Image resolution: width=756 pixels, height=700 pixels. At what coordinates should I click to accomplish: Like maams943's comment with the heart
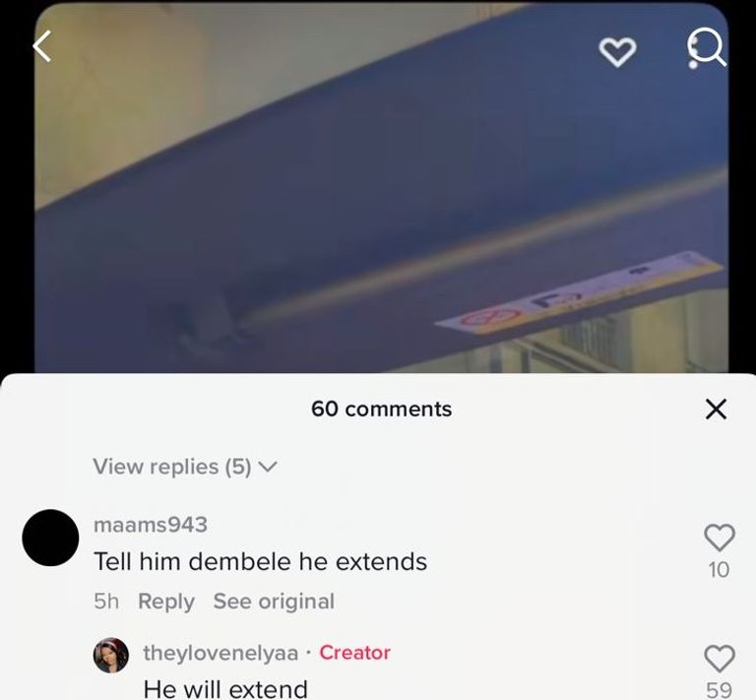(x=720, y=537)
